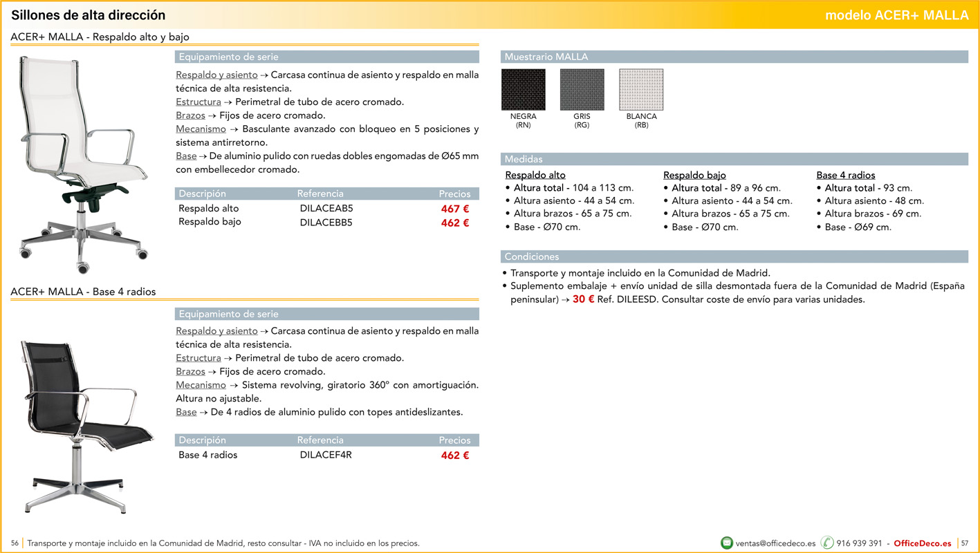Click phone number 916 939 391
Viewport: 980px width, 553px height.
coord(859,543)
